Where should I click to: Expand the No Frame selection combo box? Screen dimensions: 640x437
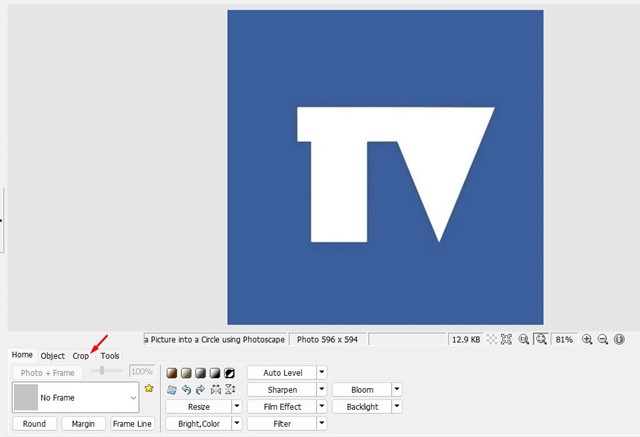(76, 397)
